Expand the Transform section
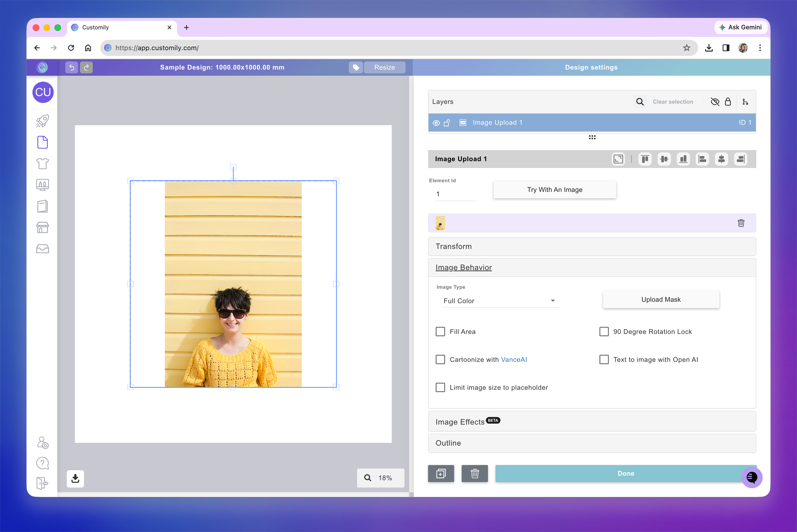This screenshot has width=797, height=532. click(592, 246)
